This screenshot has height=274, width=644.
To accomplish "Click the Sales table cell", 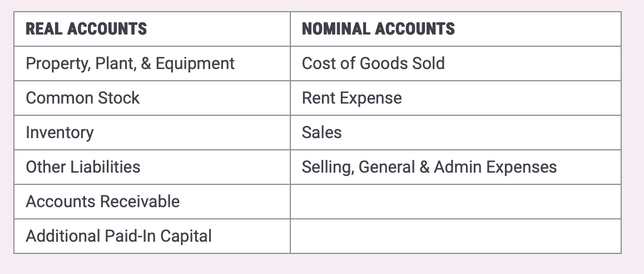I will (321, 133).
